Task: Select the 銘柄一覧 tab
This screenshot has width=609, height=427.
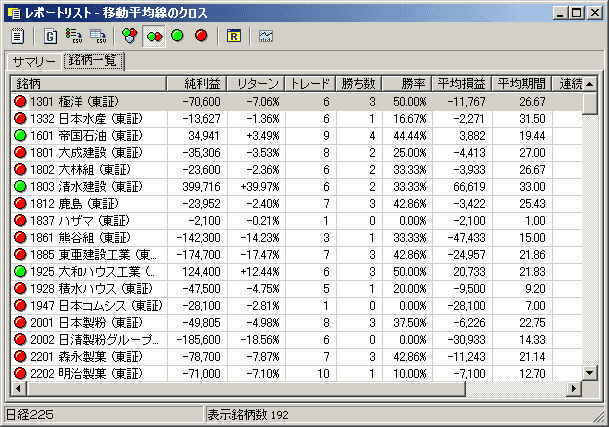Action: [x=93, y=61]
